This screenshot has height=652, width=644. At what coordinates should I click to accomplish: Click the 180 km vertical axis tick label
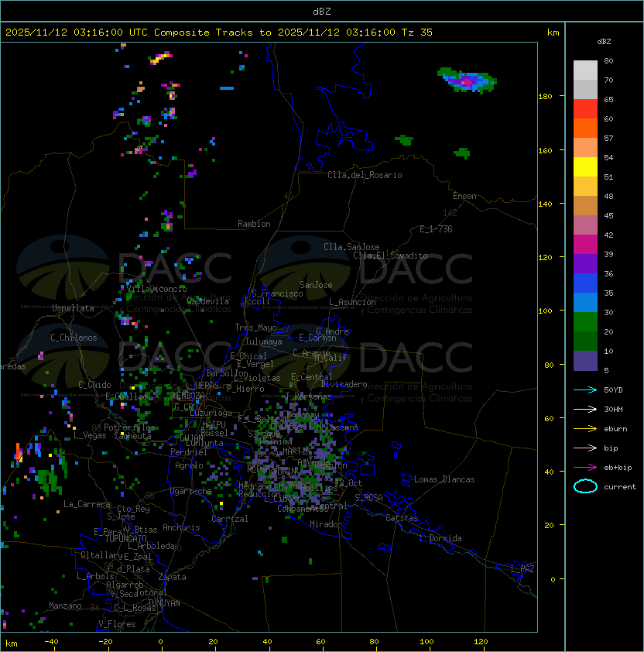click(545, 97)
